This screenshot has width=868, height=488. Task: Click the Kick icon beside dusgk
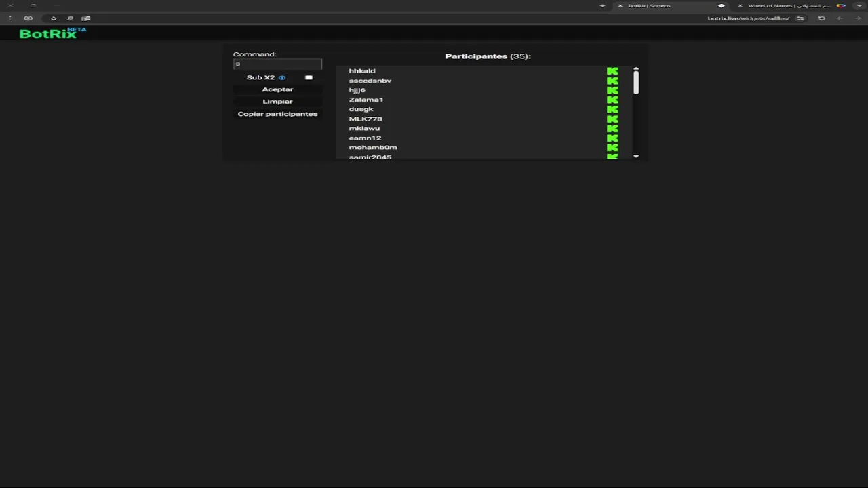[612, 109]
